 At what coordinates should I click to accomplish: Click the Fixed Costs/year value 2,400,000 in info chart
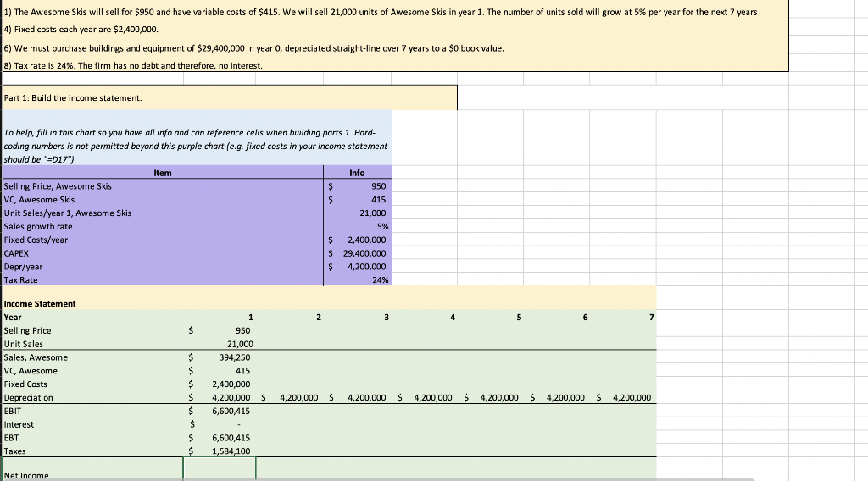click(x=357, y=240)
